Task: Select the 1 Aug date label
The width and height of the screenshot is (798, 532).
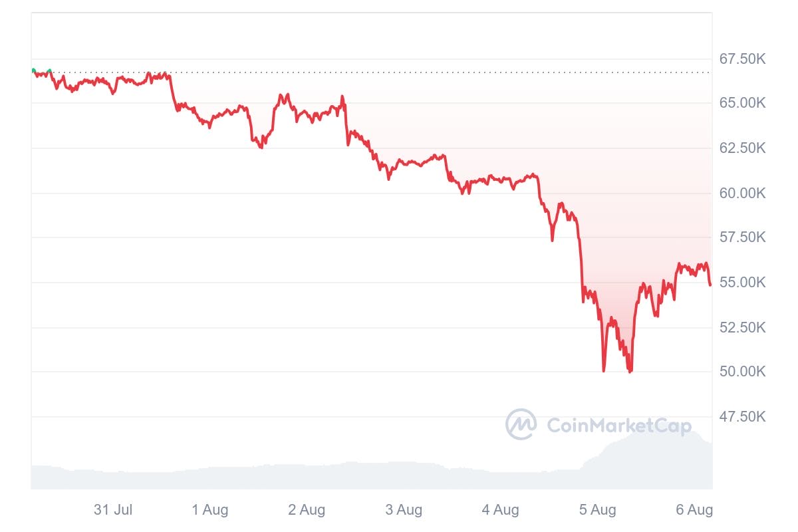Action: point(210,510)
